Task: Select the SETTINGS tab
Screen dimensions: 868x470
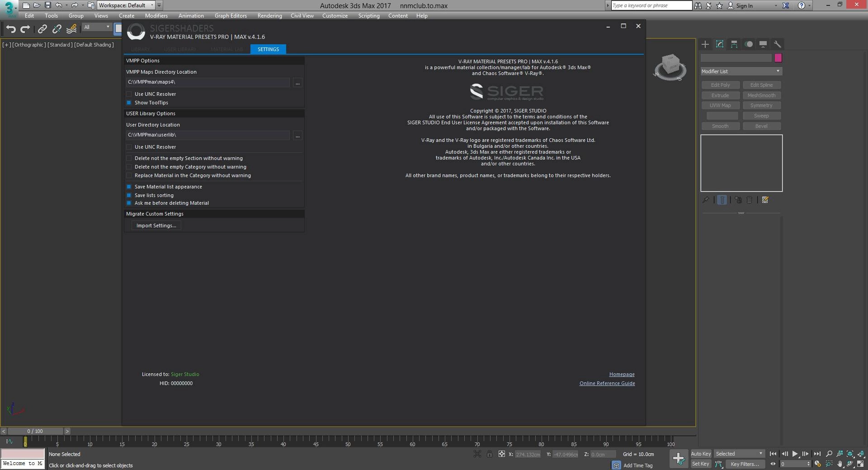Action: pyautogui.click(x=268, y=49)
